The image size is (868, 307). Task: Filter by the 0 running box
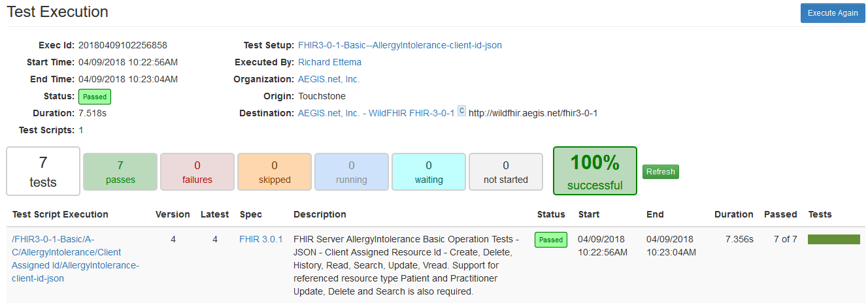point(352,172)
